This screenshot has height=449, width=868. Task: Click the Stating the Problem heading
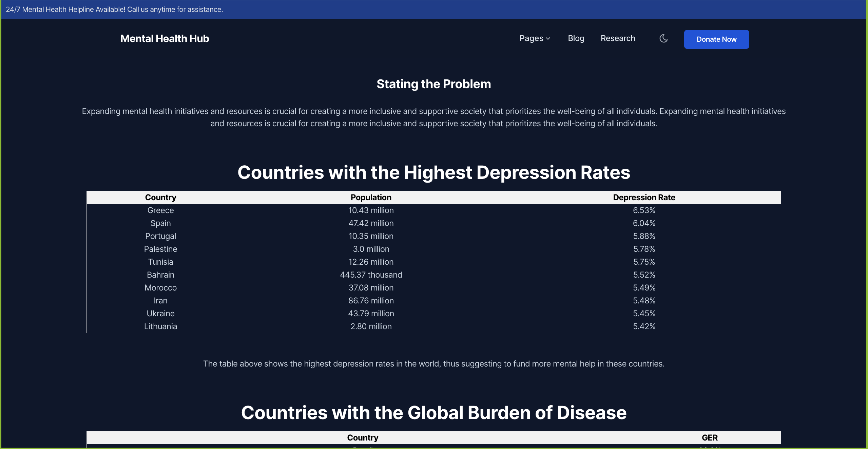click(x=433, y=84)
